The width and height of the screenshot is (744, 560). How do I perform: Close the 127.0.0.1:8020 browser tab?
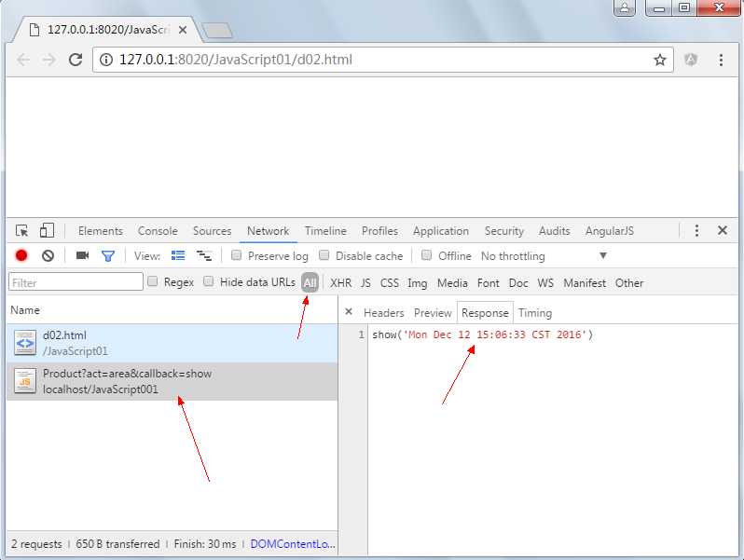(183, 30)
